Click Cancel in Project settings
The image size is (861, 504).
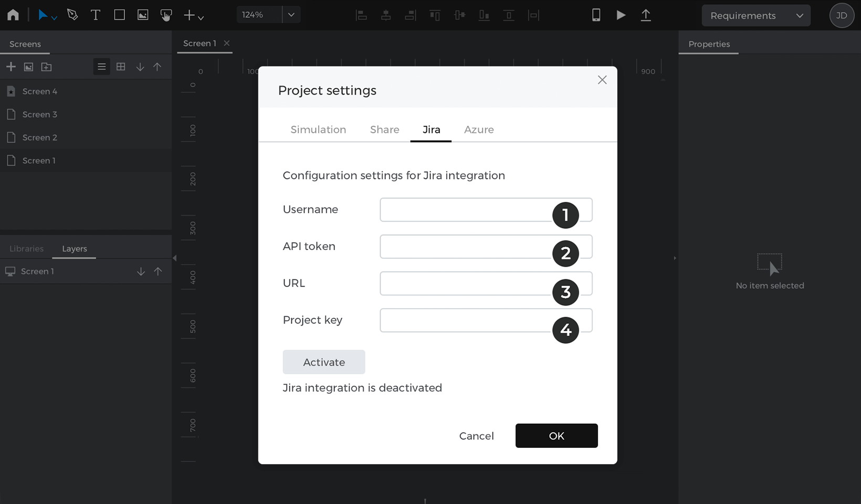476,436
